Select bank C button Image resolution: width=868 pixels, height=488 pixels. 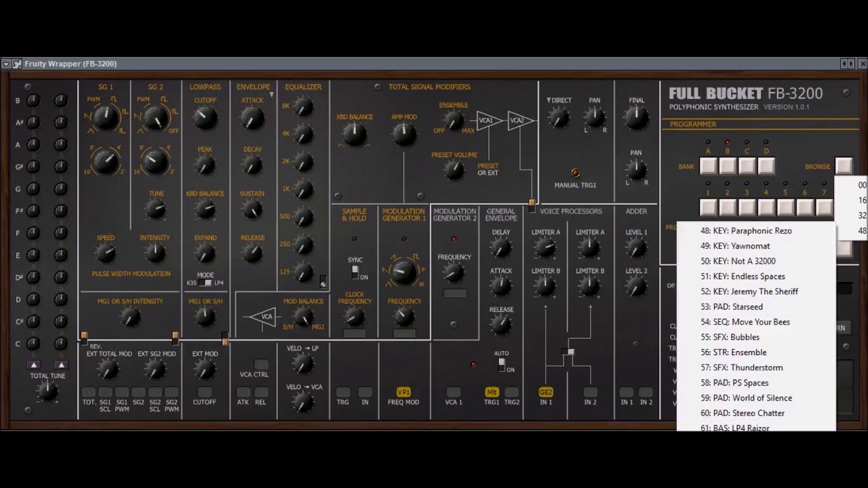tap(747, 166)
